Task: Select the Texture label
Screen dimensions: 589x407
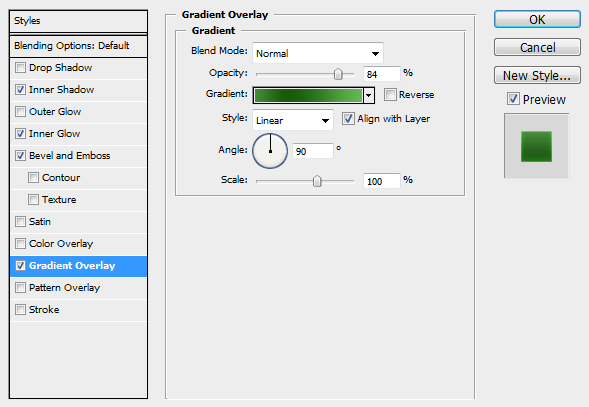Action: coord(59,200)
